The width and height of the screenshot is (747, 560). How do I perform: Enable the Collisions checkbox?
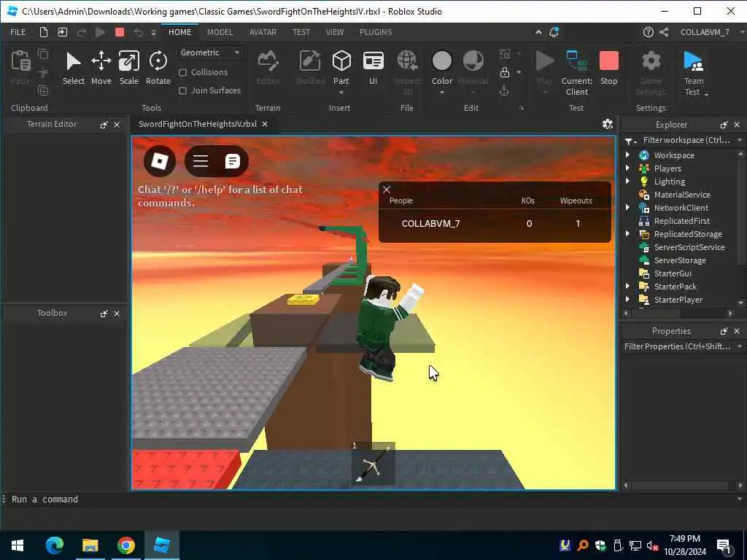point(182,72)
